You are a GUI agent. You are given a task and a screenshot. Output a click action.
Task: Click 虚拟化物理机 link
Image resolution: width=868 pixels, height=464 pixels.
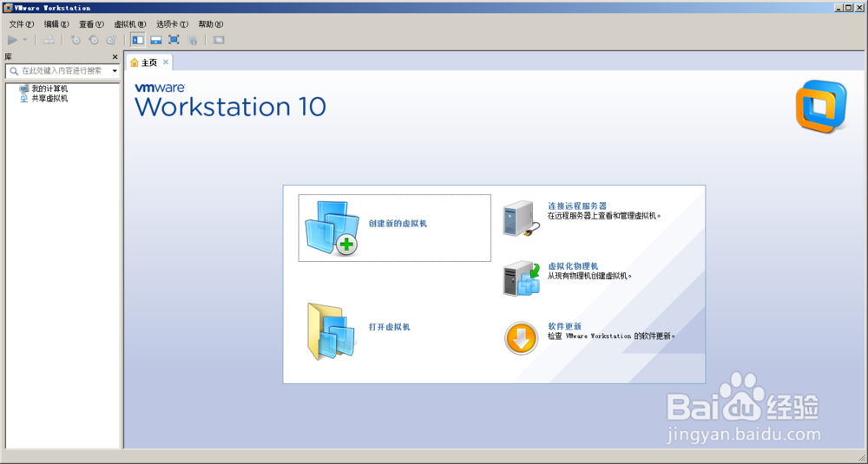[x=573, y=266]
